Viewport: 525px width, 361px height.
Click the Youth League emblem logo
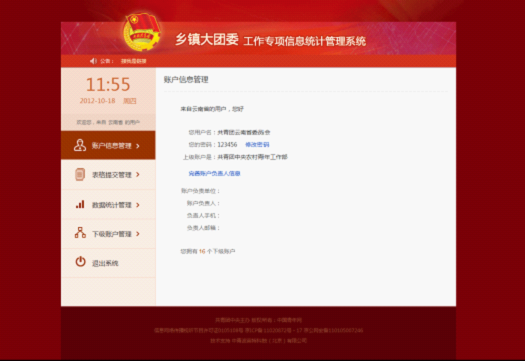(142, 32)
